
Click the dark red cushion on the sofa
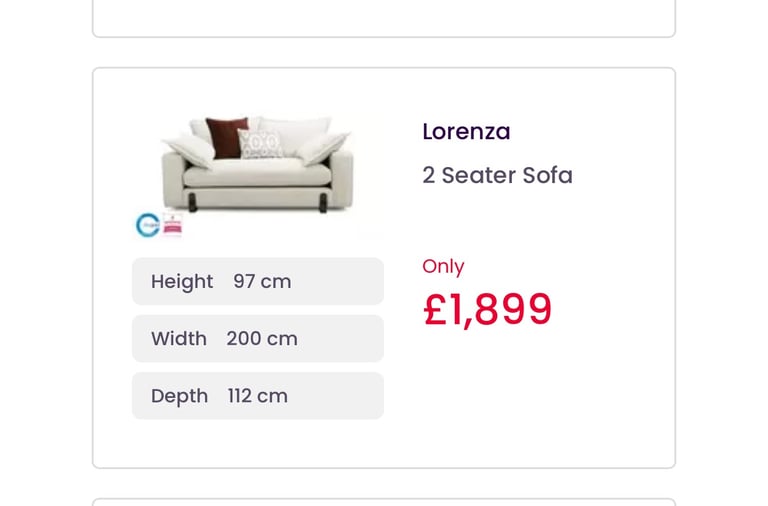pos(226,138)
